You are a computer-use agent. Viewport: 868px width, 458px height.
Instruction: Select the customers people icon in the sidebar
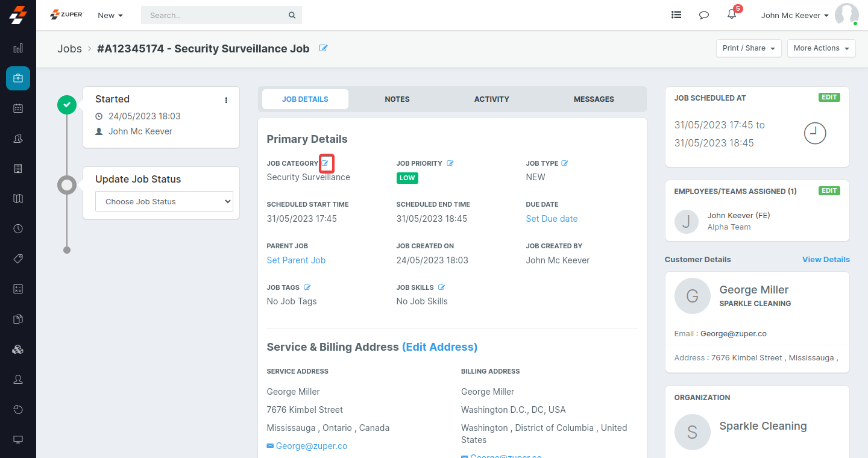tap(17, 139)
